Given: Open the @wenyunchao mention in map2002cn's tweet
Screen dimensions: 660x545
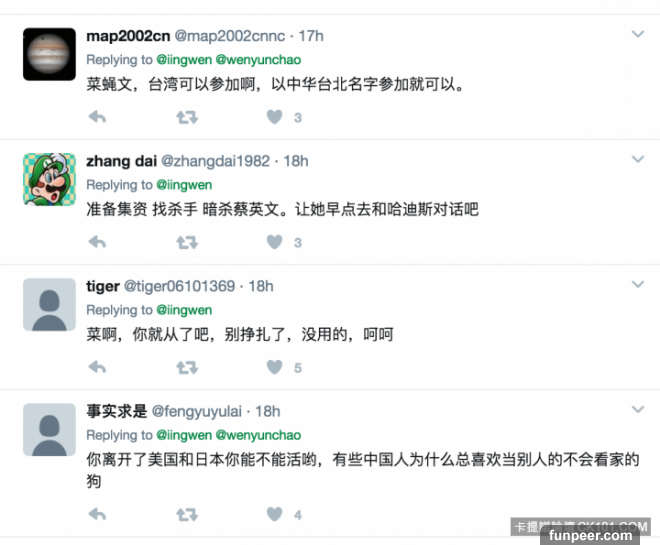Looking at the screenshot, I should pos(258,60).
